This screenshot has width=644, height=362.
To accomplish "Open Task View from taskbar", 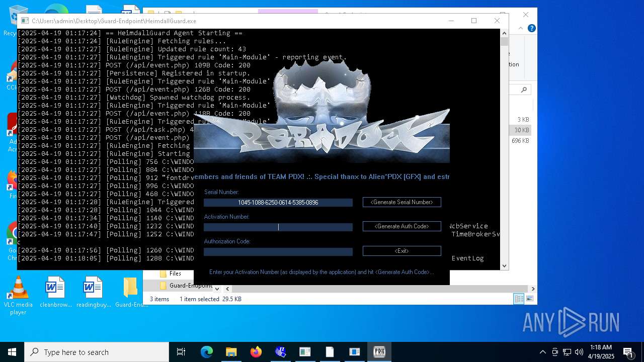I will (x=181, y=352).
